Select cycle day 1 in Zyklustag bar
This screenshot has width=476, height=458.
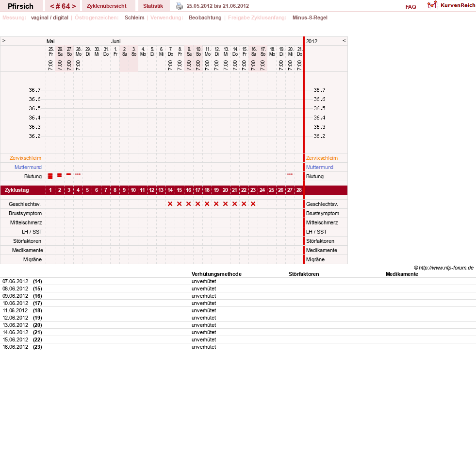tap(50, 190)
